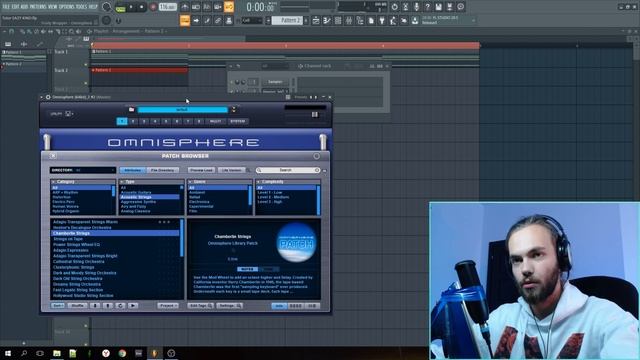The width and height of the screenshot is (640, 360).
Task: Open the Cell snap dropdown
Action: coord(252,20)
